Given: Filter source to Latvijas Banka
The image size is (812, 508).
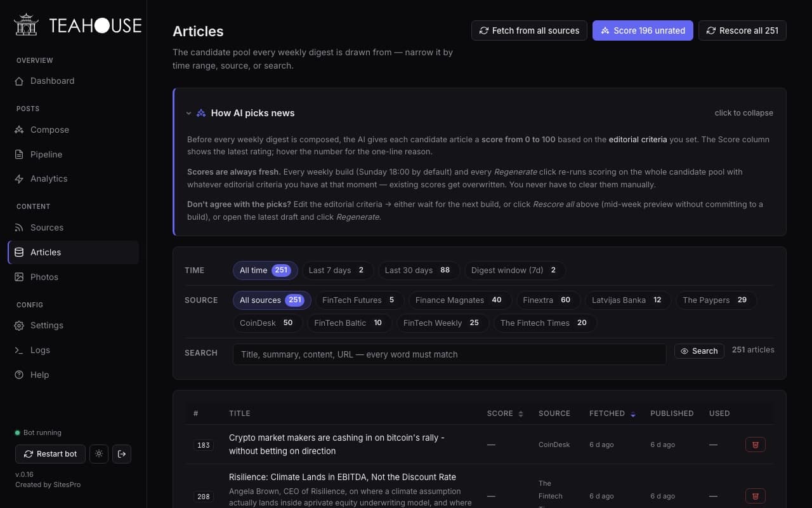Looking at the screenshot, I should point(628,300).
